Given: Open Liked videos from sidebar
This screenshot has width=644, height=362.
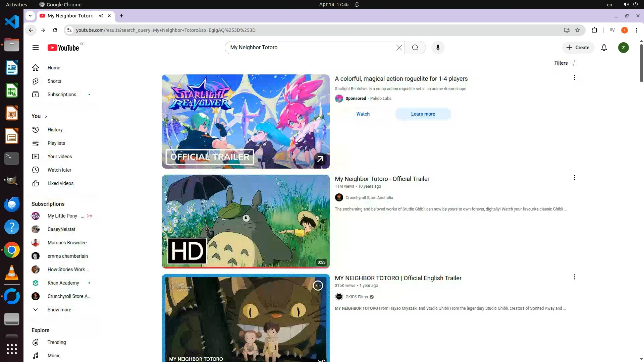Looking at the screenshot, I should pos(60,183).
